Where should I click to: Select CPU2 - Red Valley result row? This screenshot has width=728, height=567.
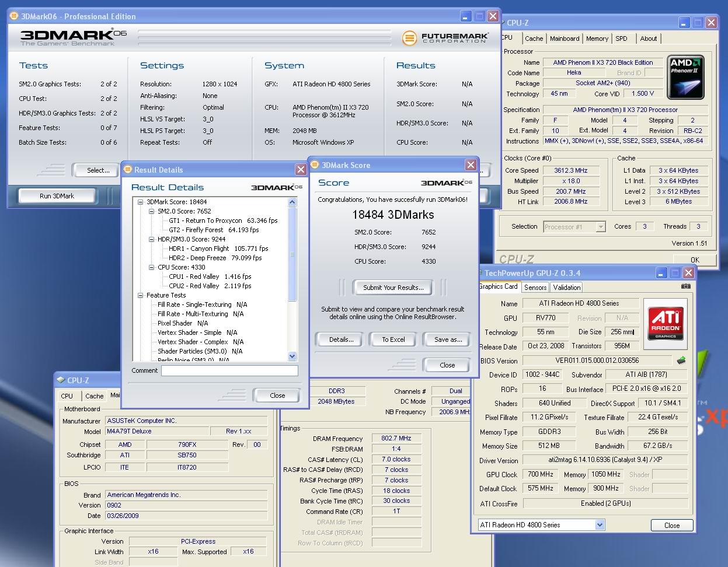coord(210,286)
